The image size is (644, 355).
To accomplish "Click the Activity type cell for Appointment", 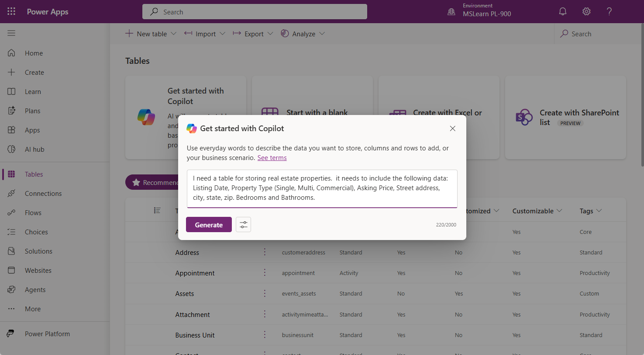I will [349, 273].
